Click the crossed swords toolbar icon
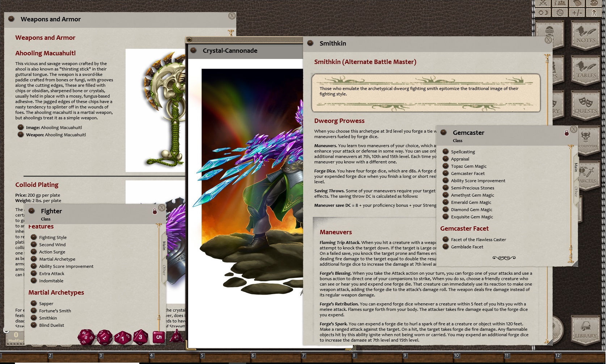This screenshot has height=364, width=607. tap(542, 4)
